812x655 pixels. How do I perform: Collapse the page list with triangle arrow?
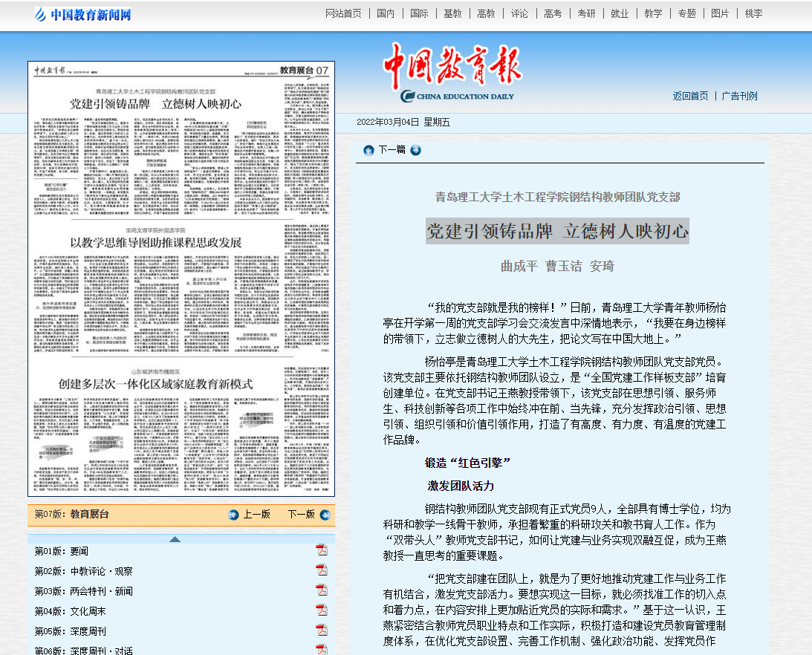pyautogui.click(x=175, y=539)
